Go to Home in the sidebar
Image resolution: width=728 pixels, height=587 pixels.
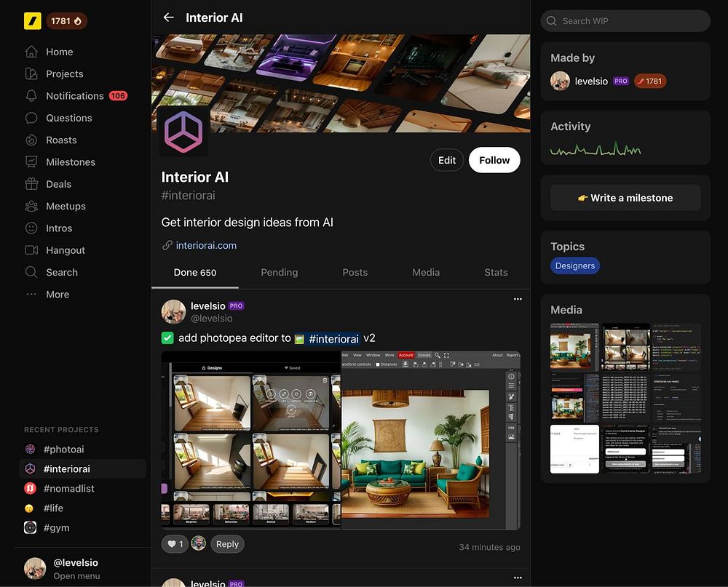click(59, 52)
